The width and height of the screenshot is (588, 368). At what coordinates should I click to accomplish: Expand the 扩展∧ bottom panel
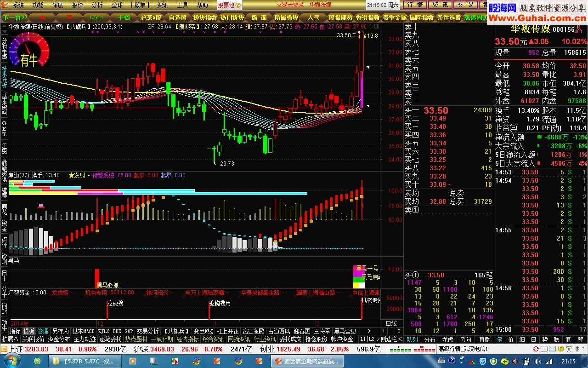(x=10, y=339)
